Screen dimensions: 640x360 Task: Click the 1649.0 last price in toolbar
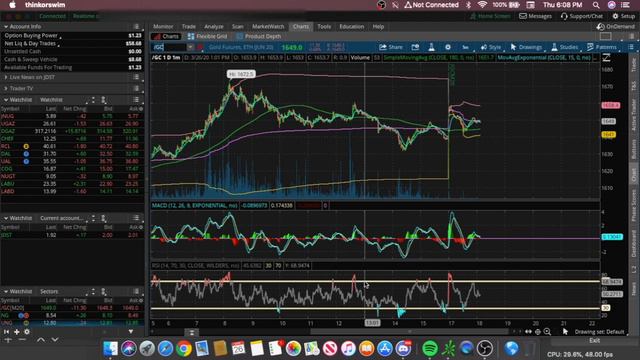pos(291,47)
